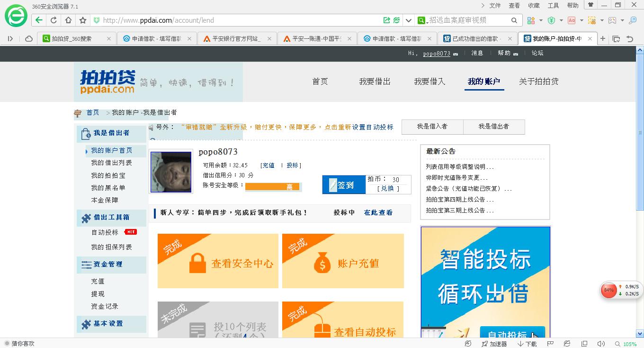The image size is (644, 348).
Task: Open the 加速器 rocket accelerator
Action: click(x=493, y=344)
